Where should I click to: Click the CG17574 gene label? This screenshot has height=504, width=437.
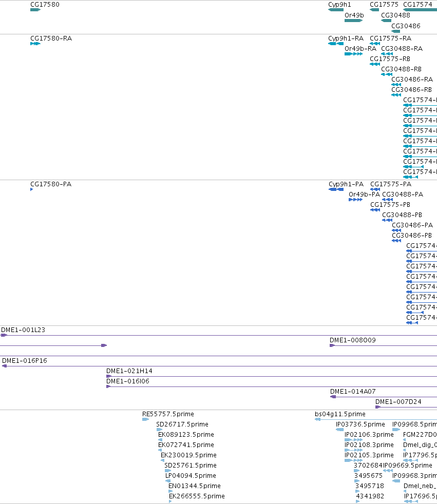(417, 5)
